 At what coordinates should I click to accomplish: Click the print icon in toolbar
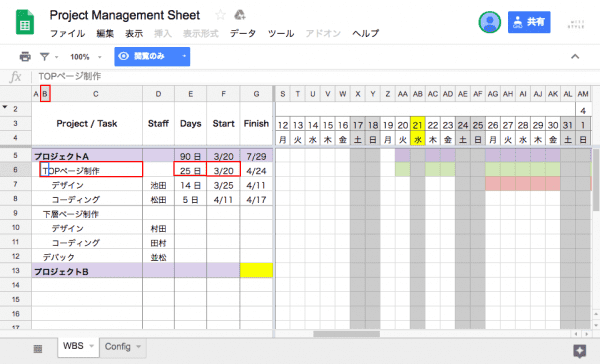(x=25, y=57)
